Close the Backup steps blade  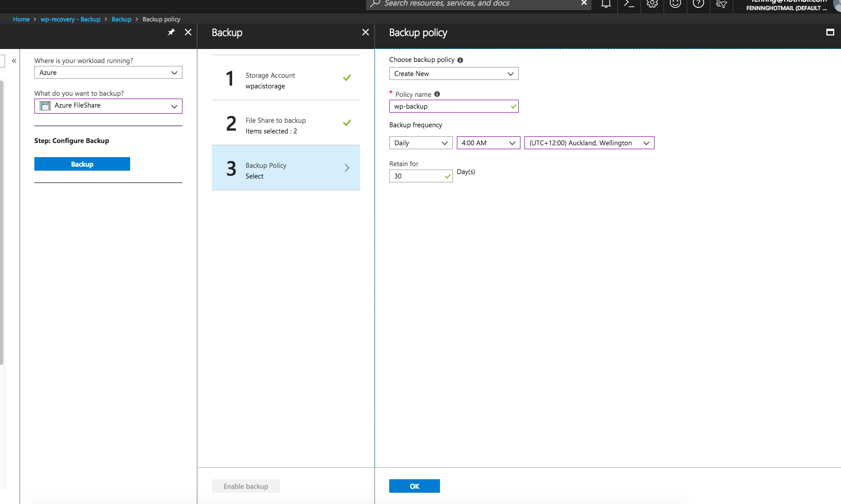pyautogui.click(x=366, y=32)
